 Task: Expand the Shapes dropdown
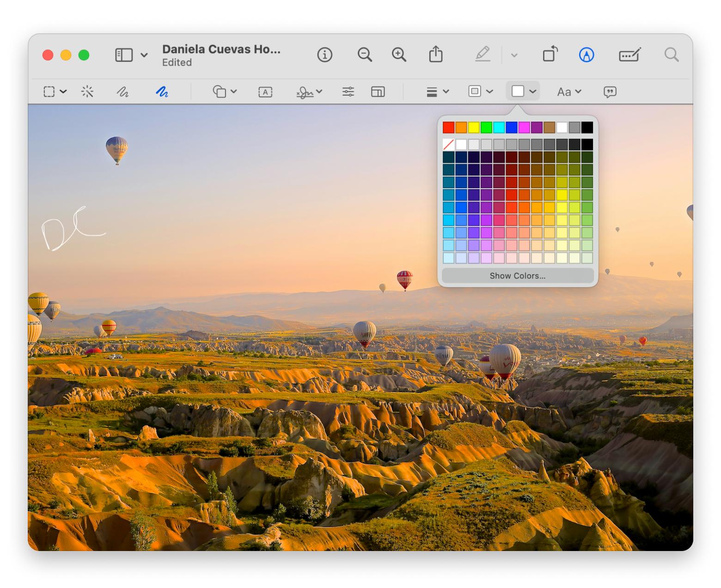coord(225,92)
